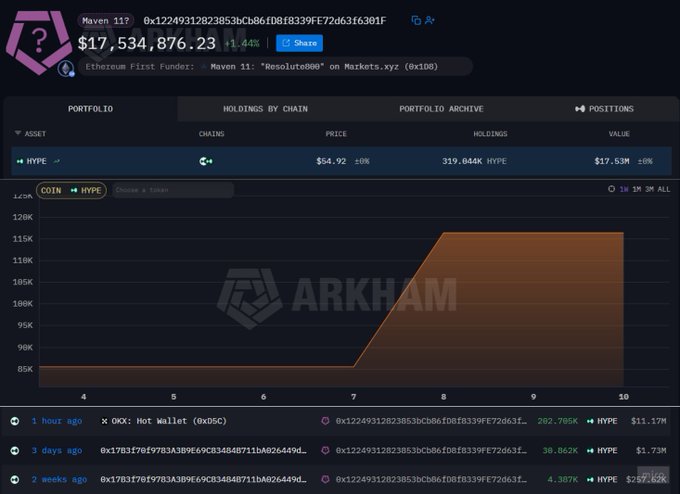Click the 319.044K HYPE holdings value
680x494 pixels.
point(474,161)
